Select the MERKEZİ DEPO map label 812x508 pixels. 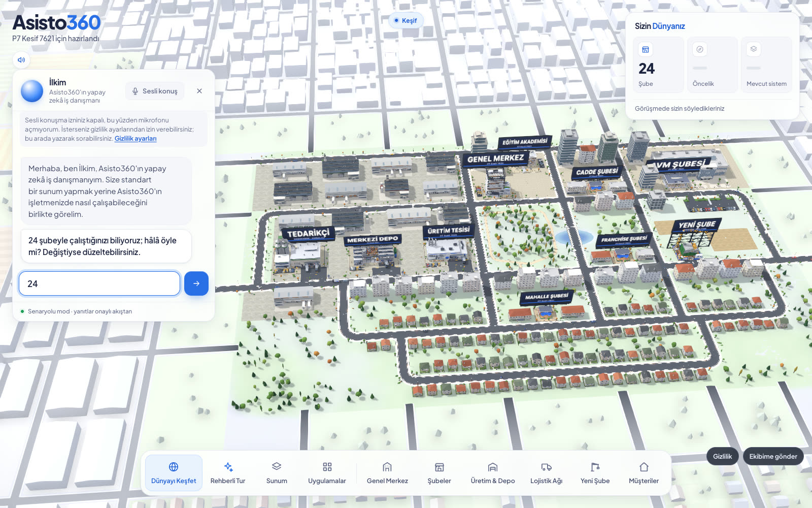pos(373,239)
